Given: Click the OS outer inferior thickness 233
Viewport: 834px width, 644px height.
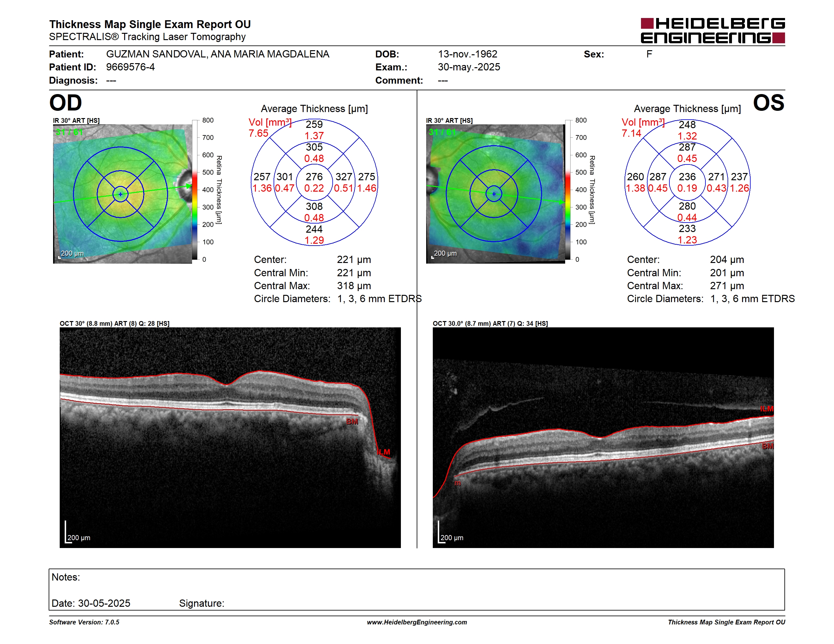Looking at the screenshot, I should 687,229.
